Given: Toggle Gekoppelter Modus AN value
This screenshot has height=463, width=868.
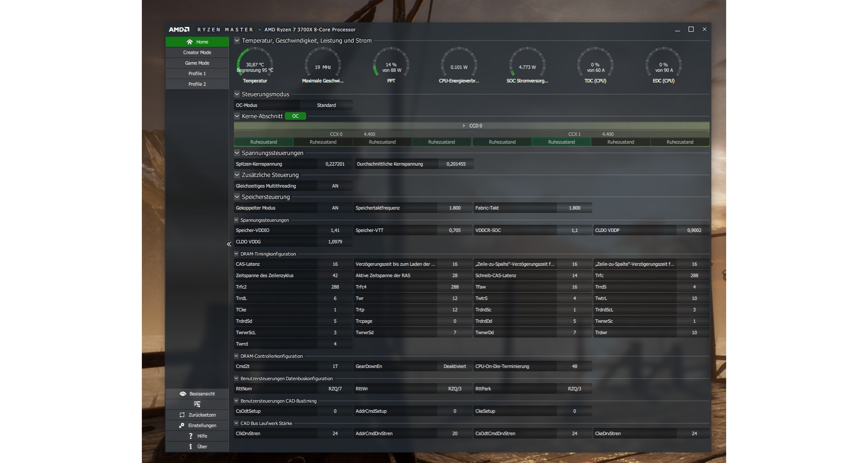Looking at the screenshot, I should (x=335, y=208).
